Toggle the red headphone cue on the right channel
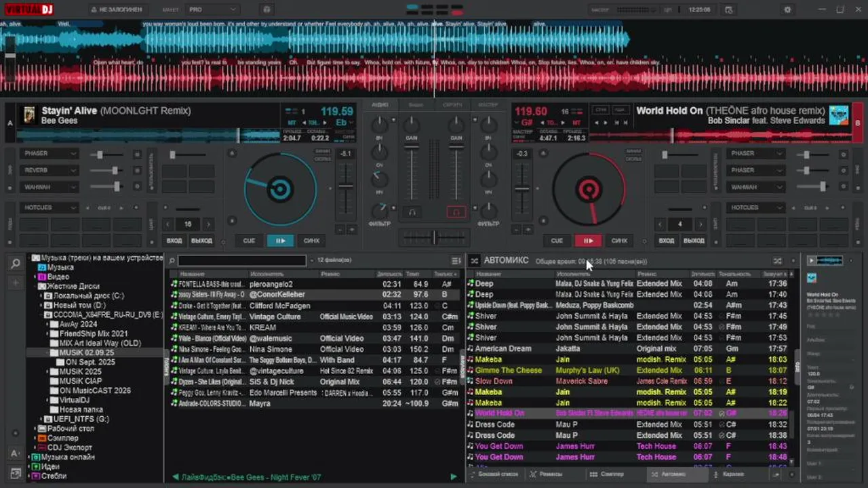 click(456, 212)
